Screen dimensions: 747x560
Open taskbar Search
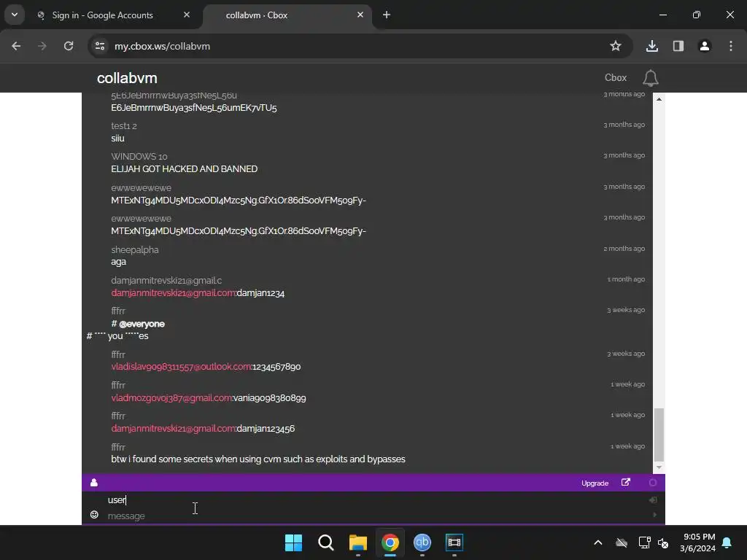(x=326, y=542)
